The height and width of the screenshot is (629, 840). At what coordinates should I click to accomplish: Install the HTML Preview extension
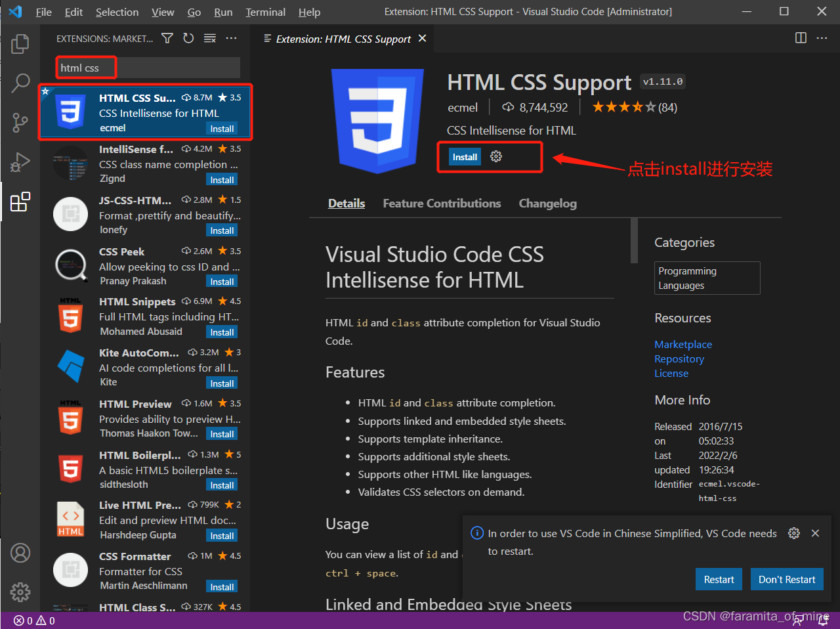coord(222,434)
